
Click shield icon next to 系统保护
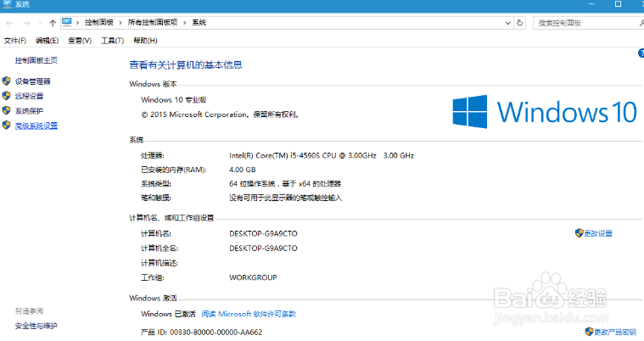pos(6,110)
